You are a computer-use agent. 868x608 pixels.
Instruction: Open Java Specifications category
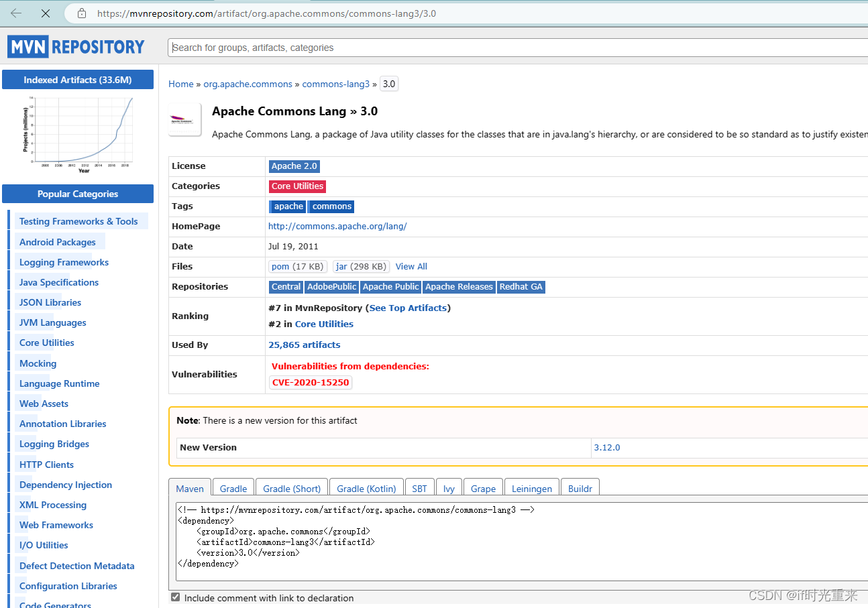pos(59,282)
